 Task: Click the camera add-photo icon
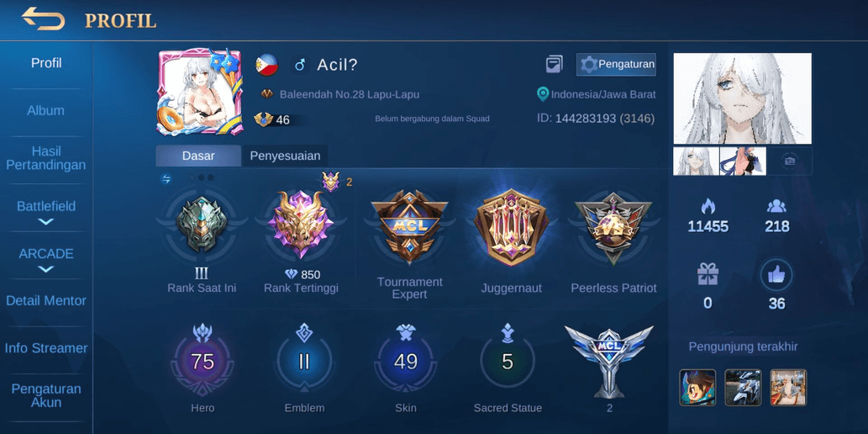coord(790,161)
